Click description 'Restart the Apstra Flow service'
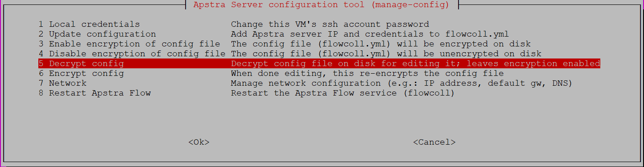This screenshot has width=644, height=167. tap(314, 93)
